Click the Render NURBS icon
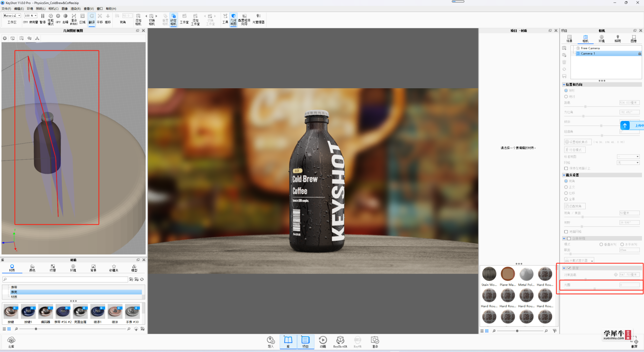 coord(74,16)
